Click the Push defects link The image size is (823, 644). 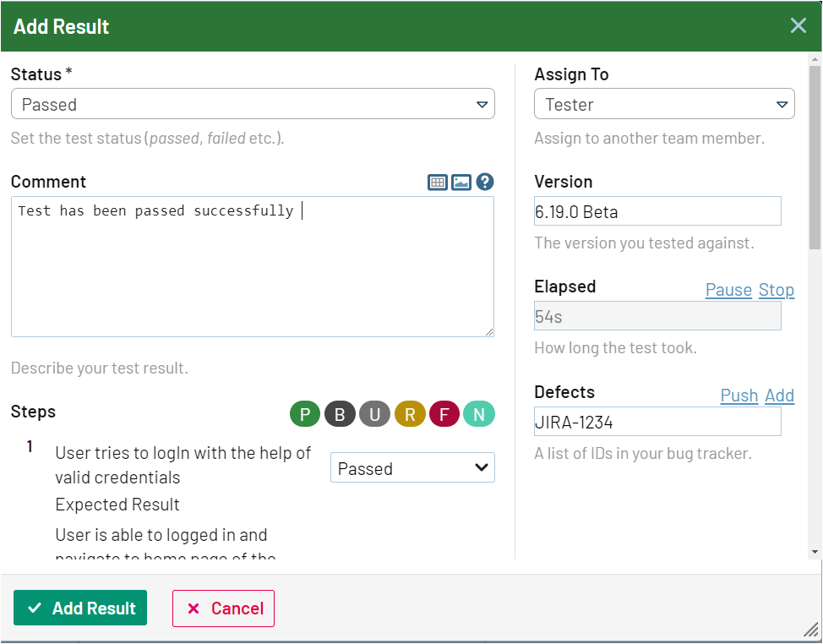point(739,396)
